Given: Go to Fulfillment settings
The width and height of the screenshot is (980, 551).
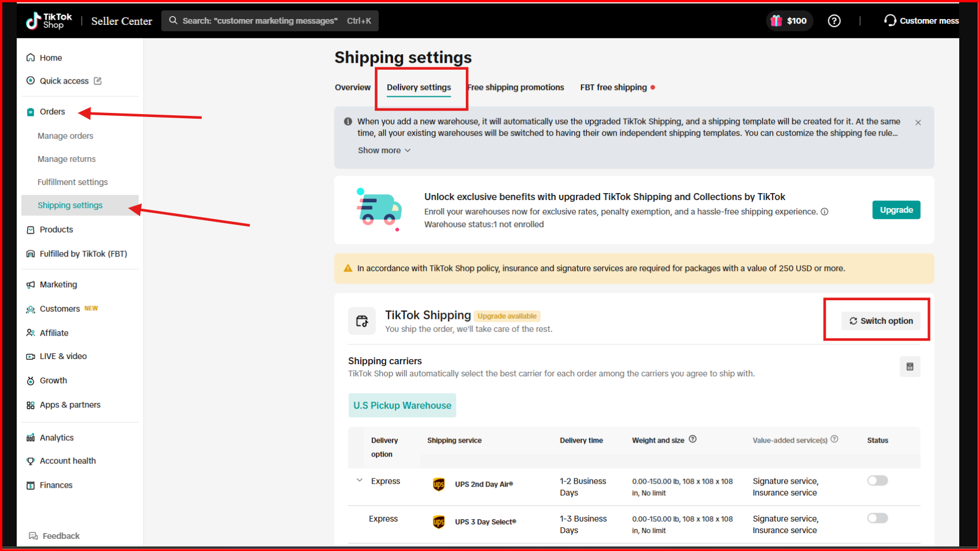Looking at the screenshot, I should (x=73, y=182).
